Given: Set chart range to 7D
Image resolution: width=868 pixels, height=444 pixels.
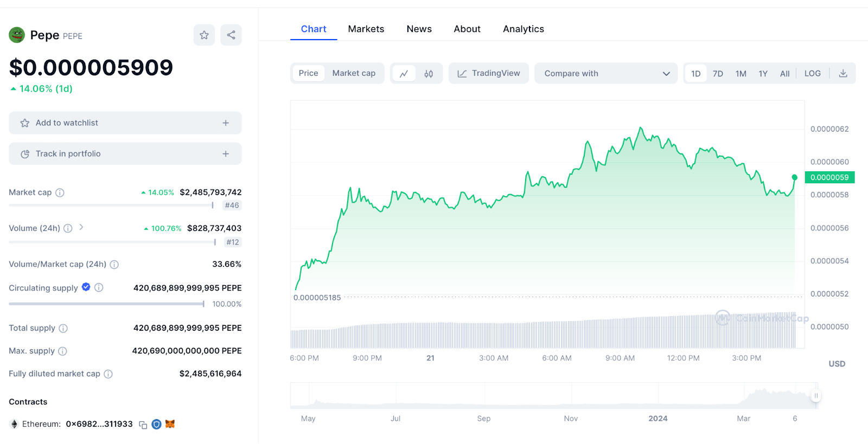Looking at the screenshot, I should point(718,74).
